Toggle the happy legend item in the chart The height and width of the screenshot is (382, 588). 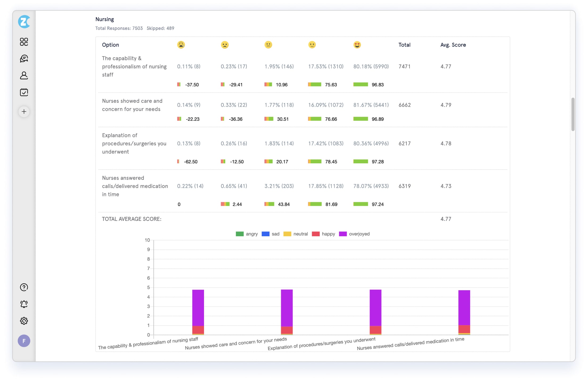coord(323,234)
